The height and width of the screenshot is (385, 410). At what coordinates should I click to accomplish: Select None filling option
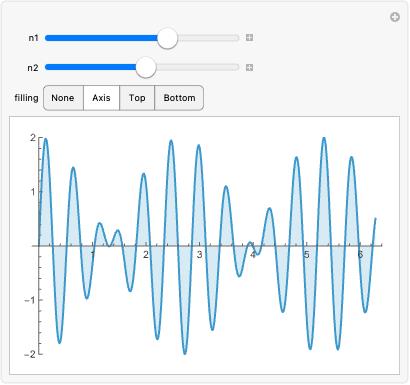click(63, 98)
